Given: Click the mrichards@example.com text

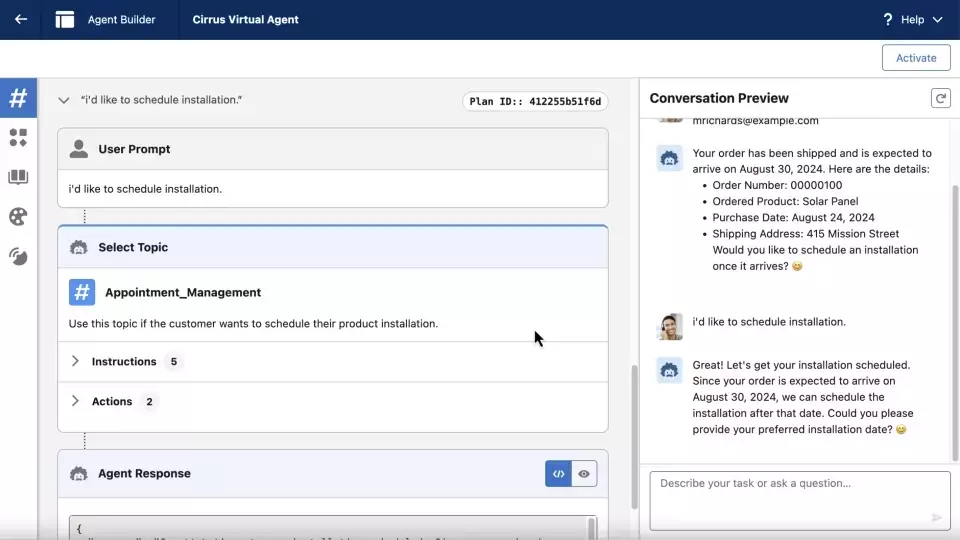Looking at the screenshot, I should point(755,121).
